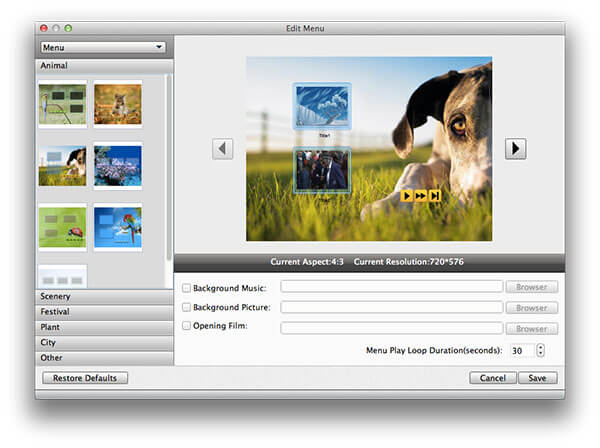Select the partially visible white menu template
Screen dimensions: 600x448
point(62,277)
